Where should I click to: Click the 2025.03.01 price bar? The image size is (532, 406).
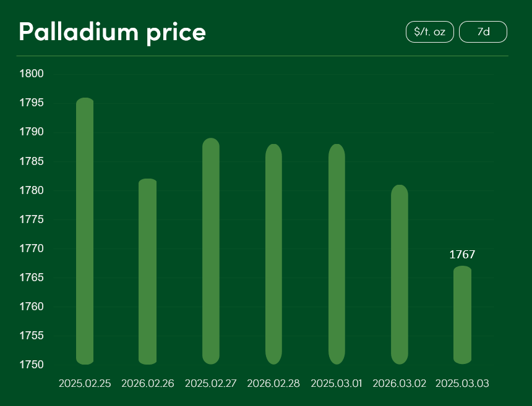(337, 254)
